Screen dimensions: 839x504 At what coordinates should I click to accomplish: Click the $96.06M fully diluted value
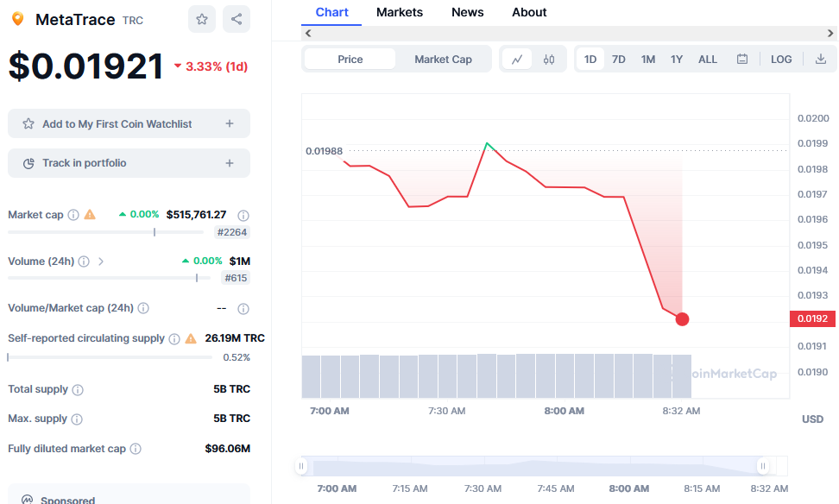click(x=227, y=449)
